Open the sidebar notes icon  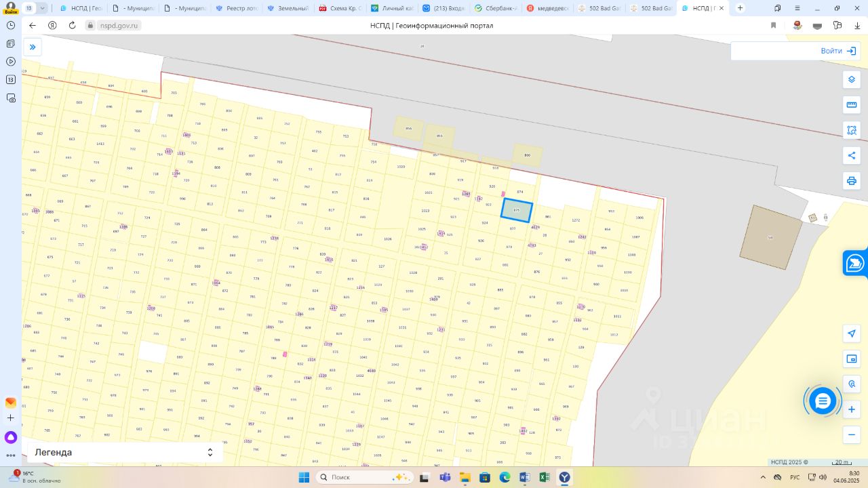(x=10, y=43)
